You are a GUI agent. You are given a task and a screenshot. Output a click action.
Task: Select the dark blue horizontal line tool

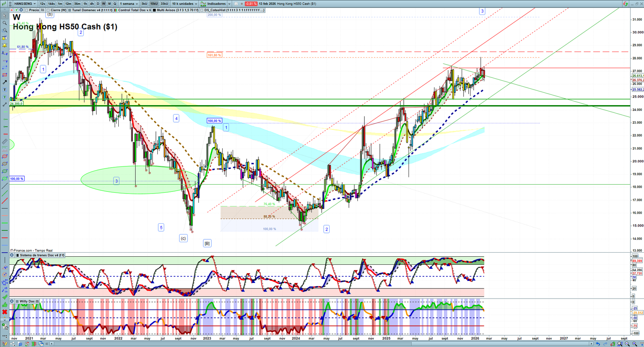pos(5,253)
